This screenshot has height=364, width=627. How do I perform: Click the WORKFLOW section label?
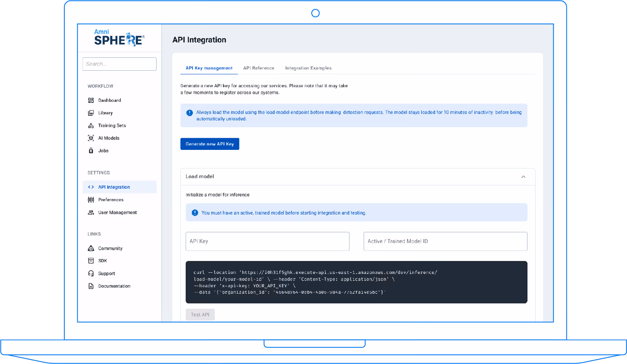pos(100,86)
